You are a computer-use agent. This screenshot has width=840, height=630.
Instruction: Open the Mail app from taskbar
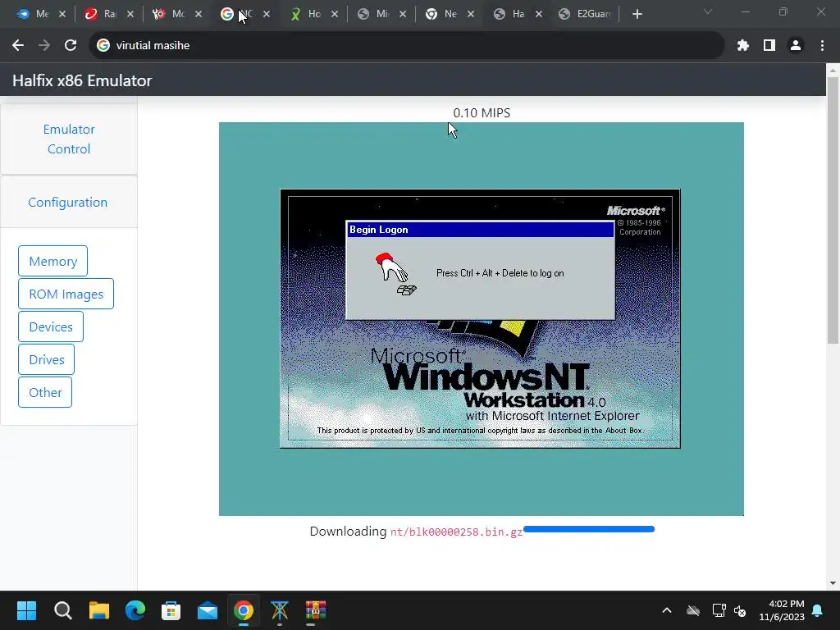208,610
